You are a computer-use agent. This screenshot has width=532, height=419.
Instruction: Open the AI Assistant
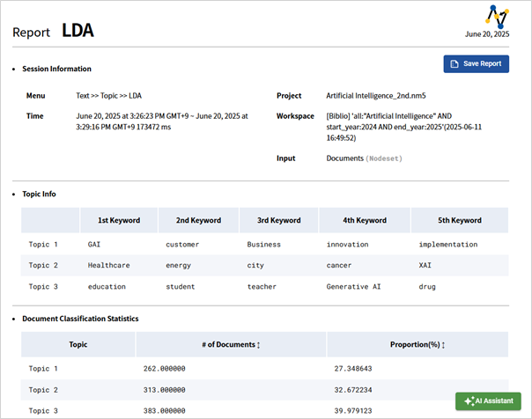click(488, 401)
